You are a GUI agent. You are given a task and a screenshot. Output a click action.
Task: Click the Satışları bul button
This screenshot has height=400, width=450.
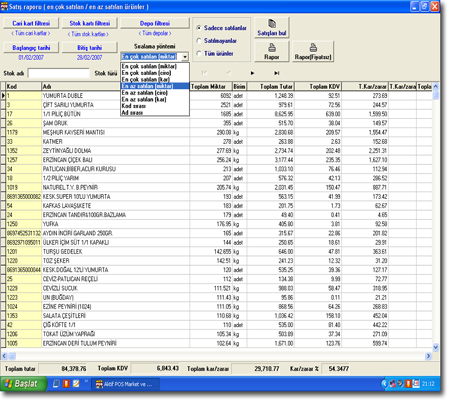pyautogui.click(x=272, y=27)
